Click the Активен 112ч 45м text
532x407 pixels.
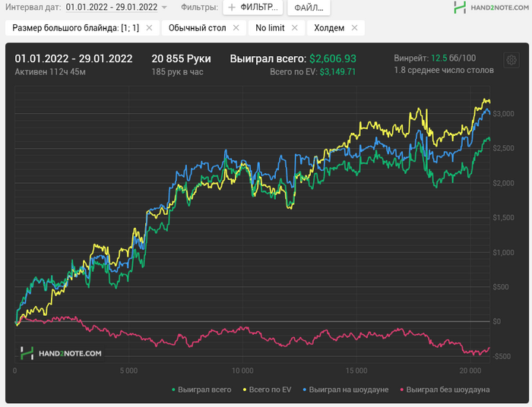(50, 72)
